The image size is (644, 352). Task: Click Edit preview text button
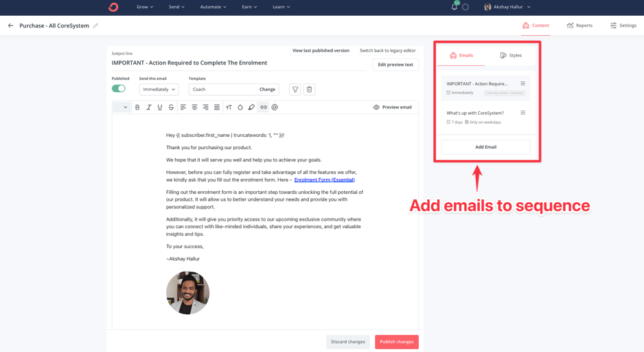(395, 65)
